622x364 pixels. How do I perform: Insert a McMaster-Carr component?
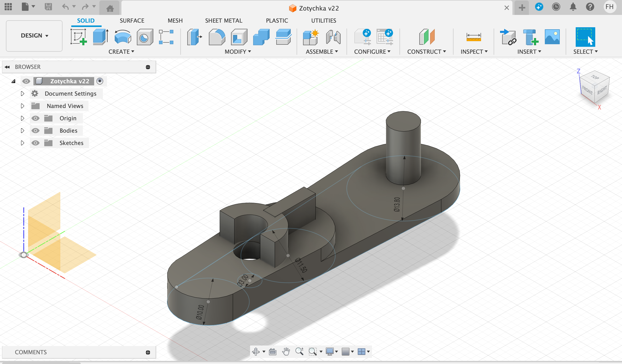pos(530,37)
